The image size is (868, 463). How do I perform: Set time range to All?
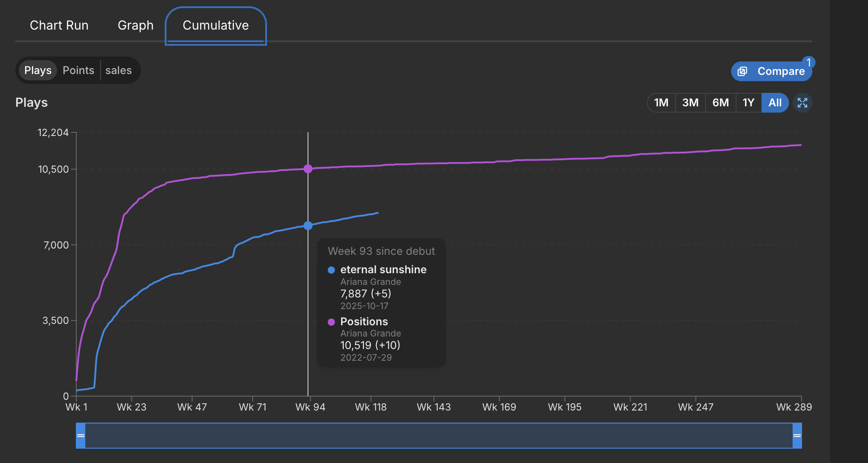(775, 103)
